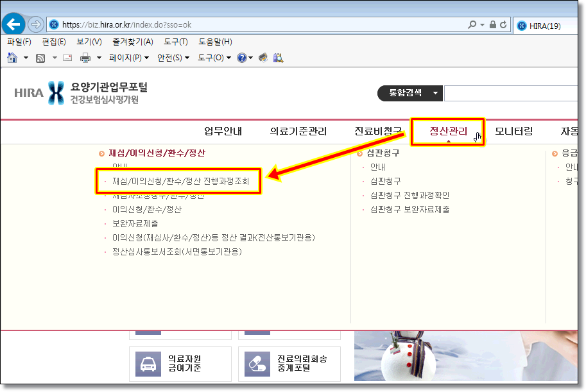Click the browser forward arrow button
The image size is (586, 392).
click(x=36, y=24)
